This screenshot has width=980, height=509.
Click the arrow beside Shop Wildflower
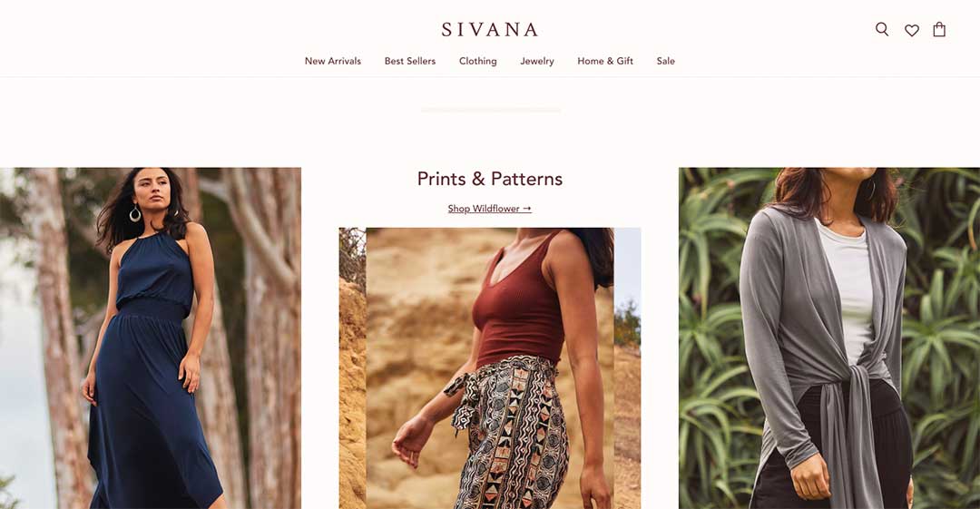pyautogui.click(x=527, y=209)
